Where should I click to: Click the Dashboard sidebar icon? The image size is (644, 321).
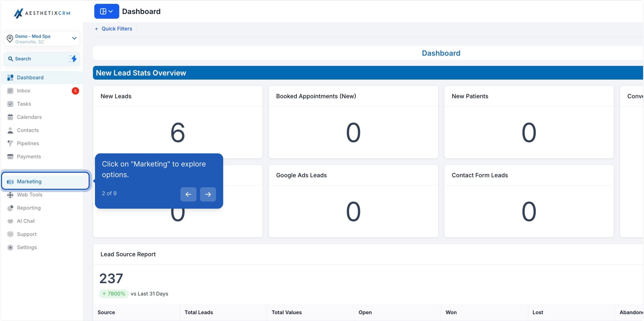point(10,78)
